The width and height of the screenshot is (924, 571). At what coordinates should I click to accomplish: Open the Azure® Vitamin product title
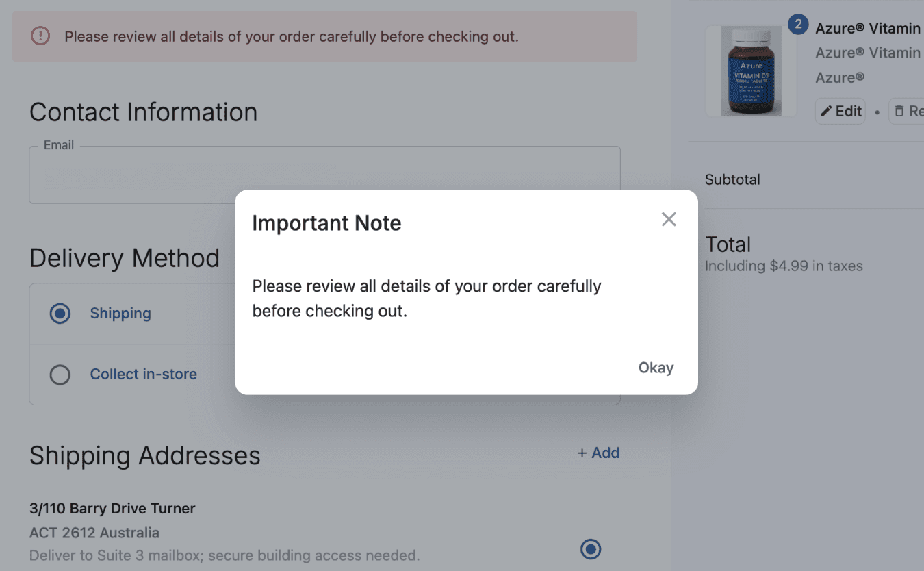(x=868, y=28)
